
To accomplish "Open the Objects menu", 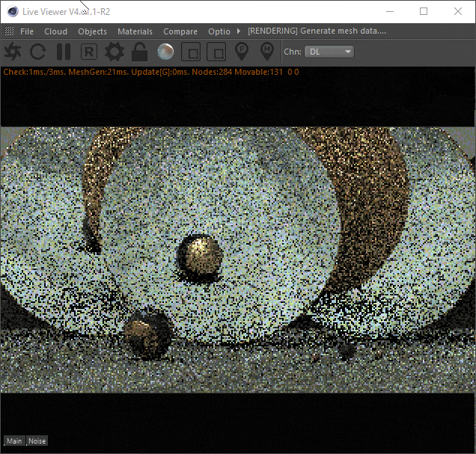I will click(x=92, y=31).
